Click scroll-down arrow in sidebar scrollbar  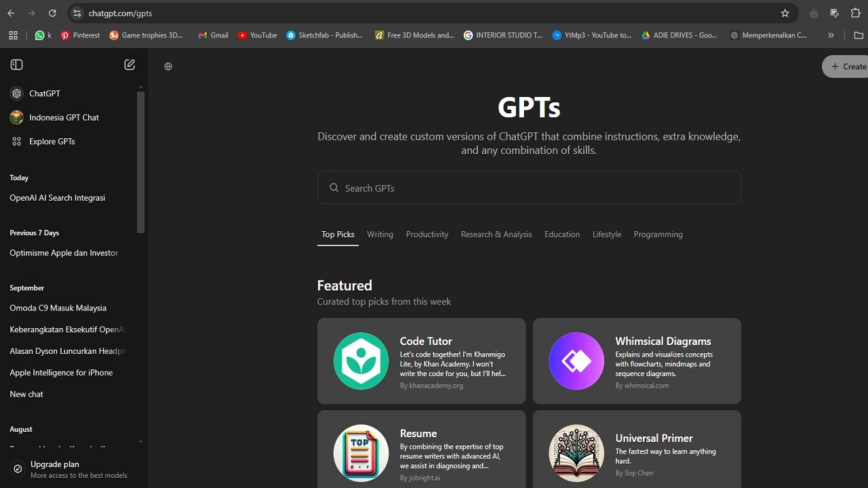point(140,442)
